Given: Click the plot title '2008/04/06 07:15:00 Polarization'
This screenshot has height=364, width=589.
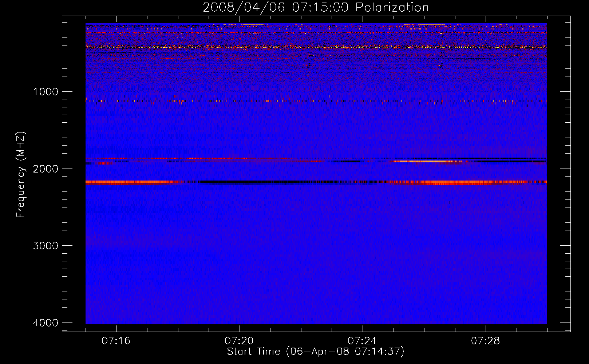Looking at the screenshot, I should 316,7.
